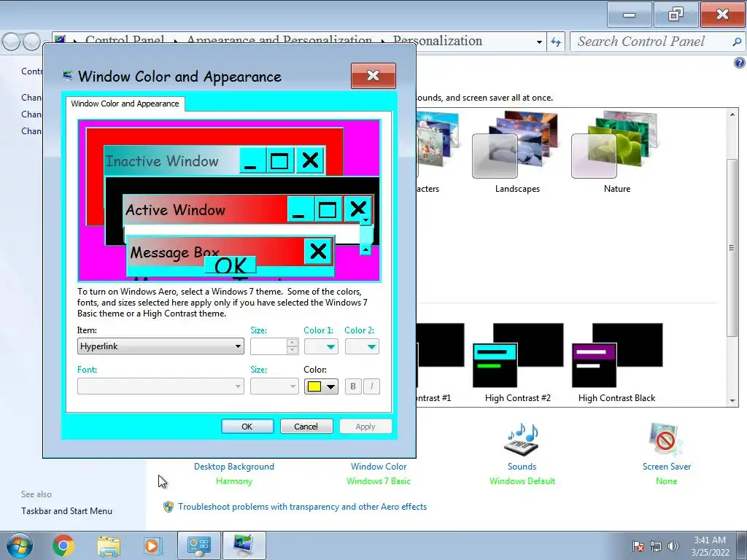Image resolution: width=747 pixels, height=560 pixels.
Task: Click Control Panel in the breadcrumb
Action: tap(125, 39)
